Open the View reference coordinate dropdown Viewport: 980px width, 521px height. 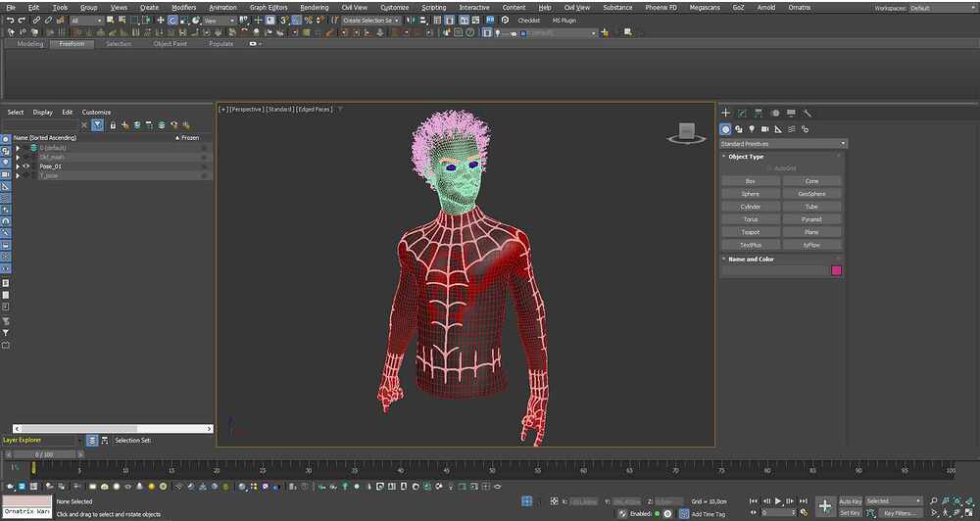219,21
